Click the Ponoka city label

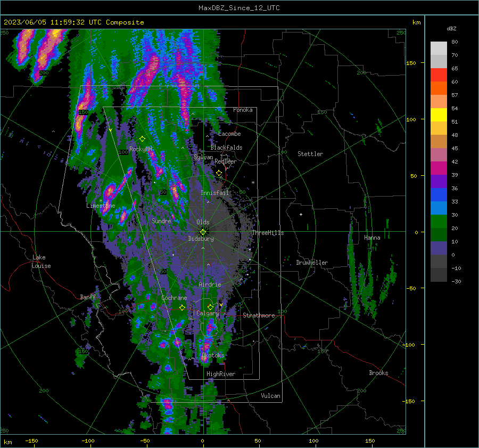243,110
